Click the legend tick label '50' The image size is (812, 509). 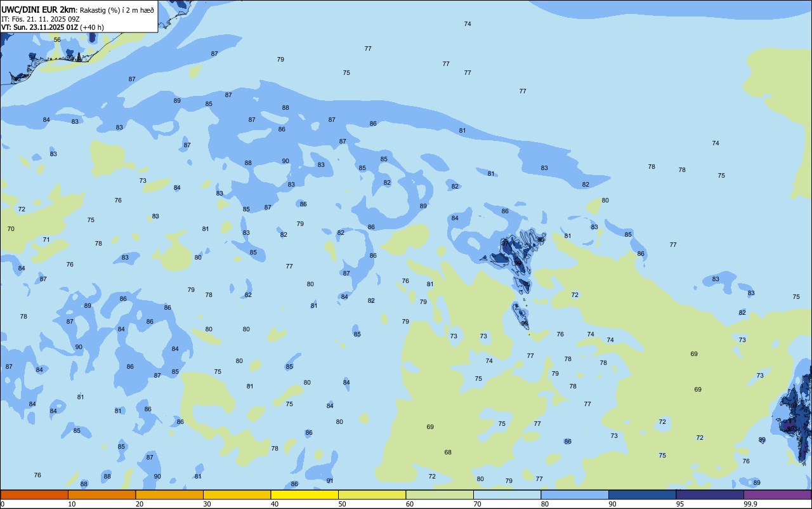click(342, 504)
